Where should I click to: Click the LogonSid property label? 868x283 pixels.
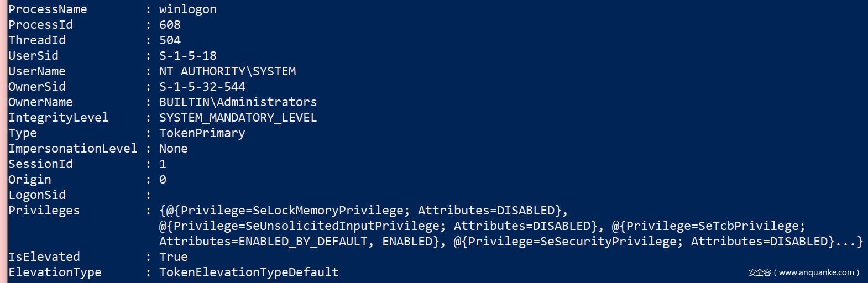[x=36, y=195]
